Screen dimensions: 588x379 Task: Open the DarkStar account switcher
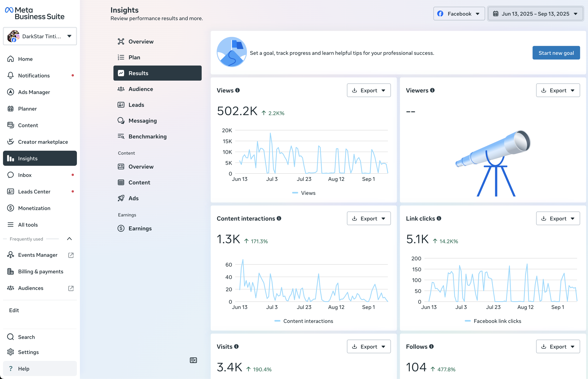[40, 36]
